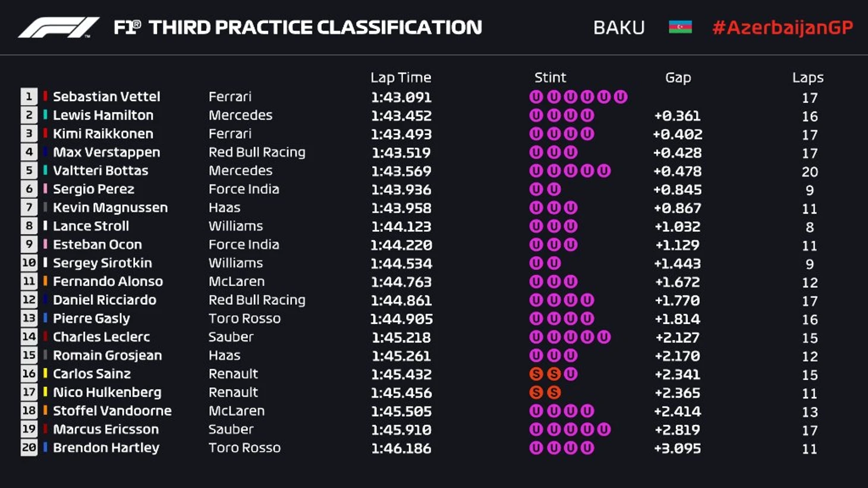Click the first soft tyre icon in Carlos Sainz's row
The width and height of the screenshot is (868, 488).
coord(536,374)
